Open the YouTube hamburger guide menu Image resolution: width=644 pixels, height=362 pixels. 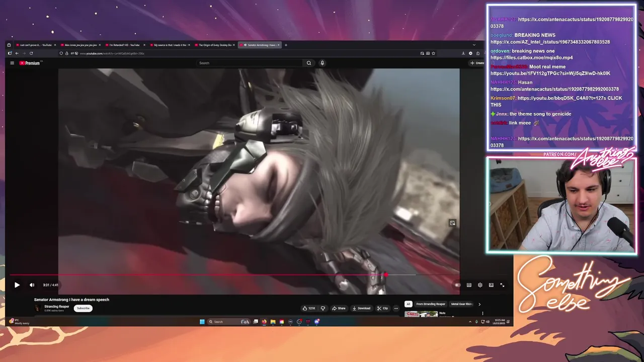(12, 63)
